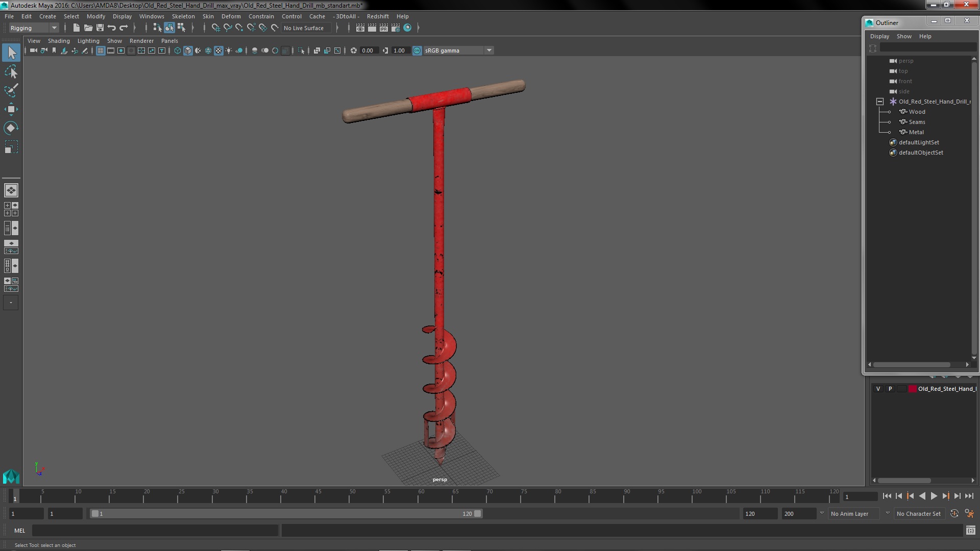The image size is (980, 551).
Task: Toggle color management view transform
Action: [x=417, y=51]
